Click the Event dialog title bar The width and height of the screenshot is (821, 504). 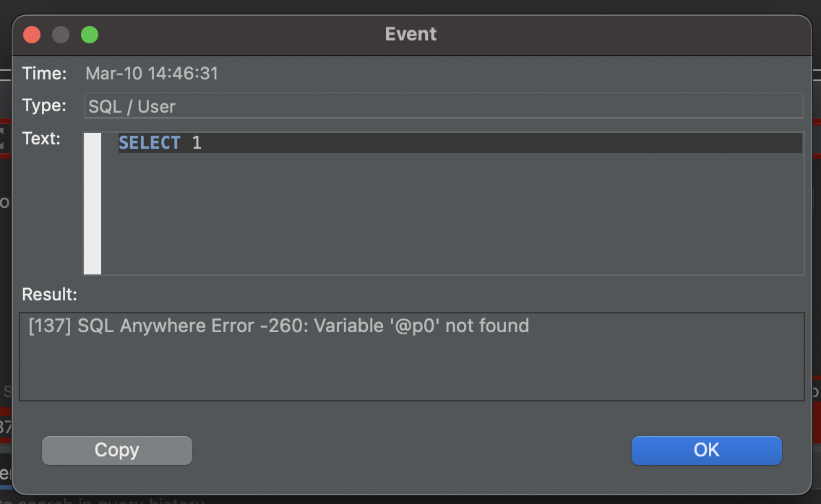pyautogui.click(x=410, y=34)
